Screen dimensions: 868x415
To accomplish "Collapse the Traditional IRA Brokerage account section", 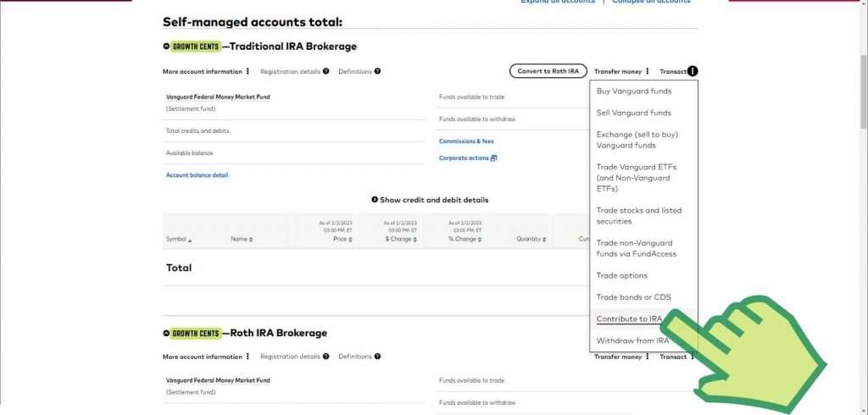I will tap(166, 47).
